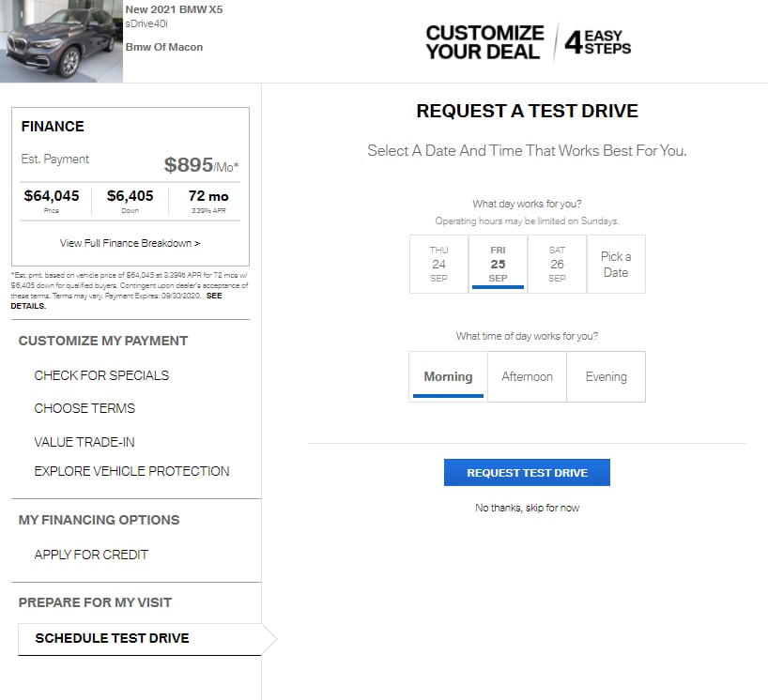Click the Customize My Payment heading
Viewport: 768px width, 700px height.
click(103, 341)
